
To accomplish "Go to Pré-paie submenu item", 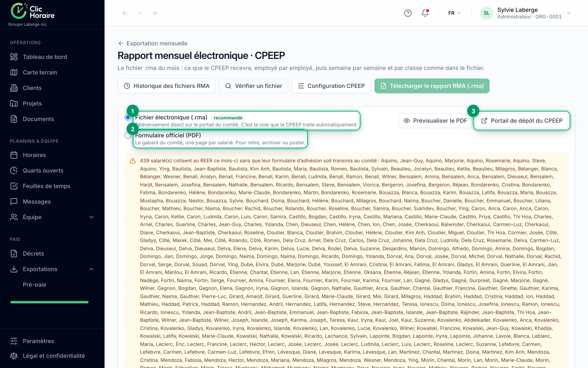I will coord(35,285).
